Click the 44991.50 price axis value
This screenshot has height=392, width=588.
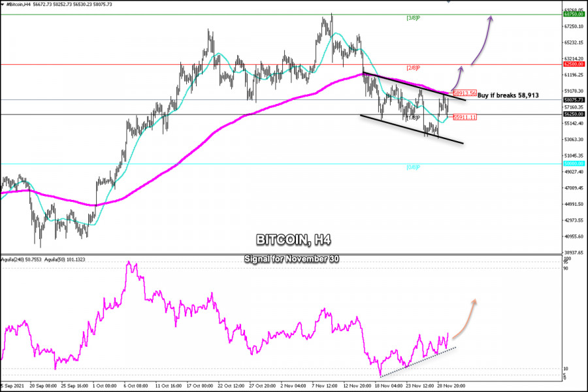(x=574, y=204)
